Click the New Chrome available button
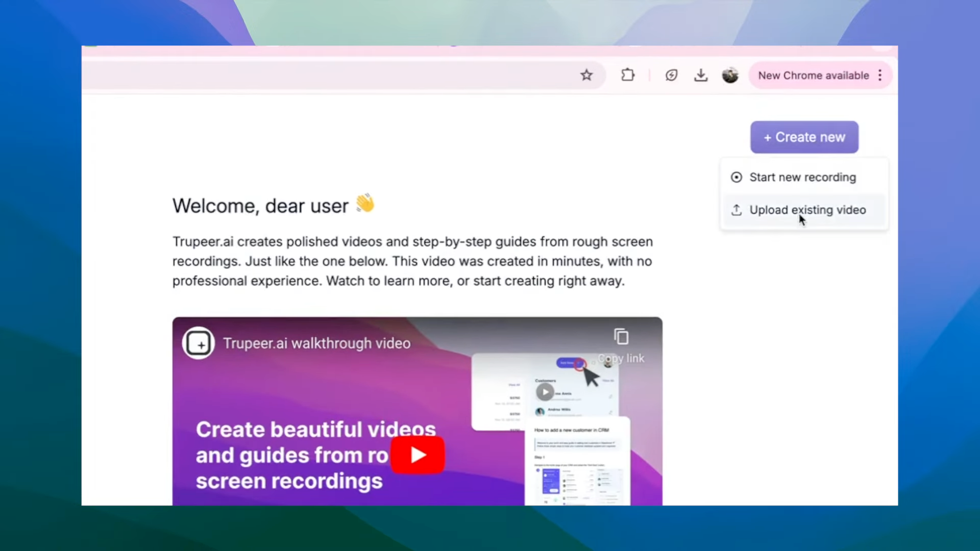 click(813, 76)
